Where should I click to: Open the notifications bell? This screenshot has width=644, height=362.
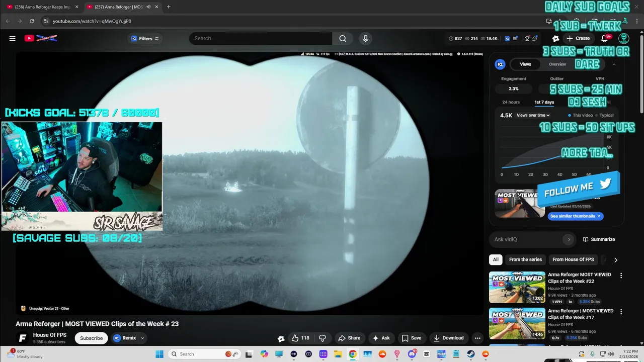pyautogui.click(x=605, y=38)
